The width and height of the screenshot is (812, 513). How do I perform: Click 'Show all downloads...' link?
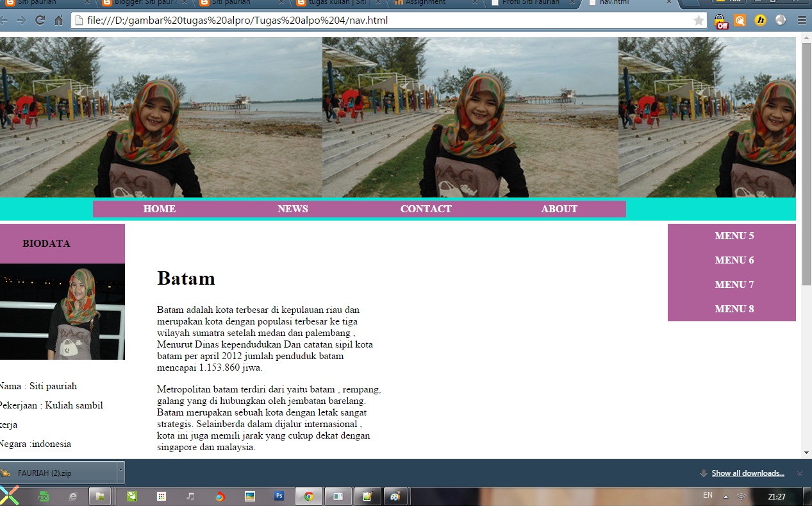tap(748, 473)
